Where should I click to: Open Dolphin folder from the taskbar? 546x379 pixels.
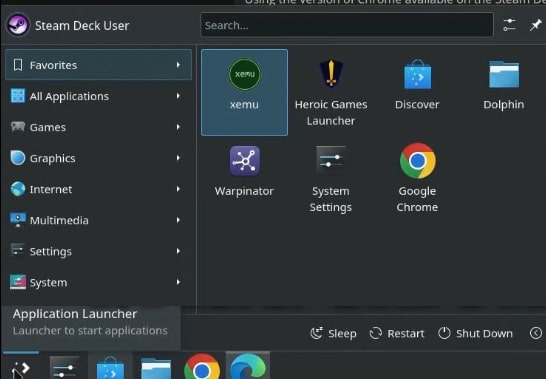tap(156, 367)
